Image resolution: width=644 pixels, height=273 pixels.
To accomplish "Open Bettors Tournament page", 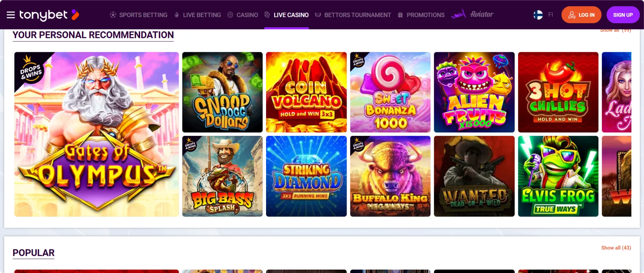I will (x=353, y=15).
